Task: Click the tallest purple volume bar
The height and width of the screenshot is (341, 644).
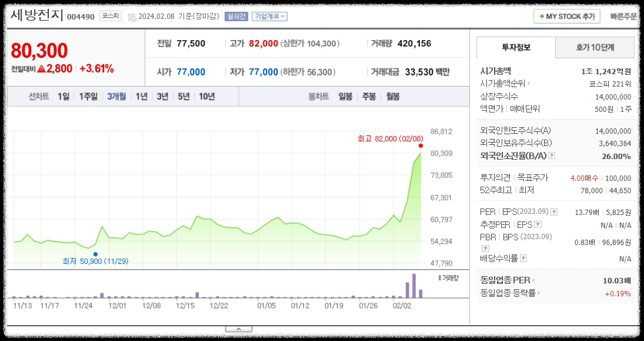Action: point(414,286)
